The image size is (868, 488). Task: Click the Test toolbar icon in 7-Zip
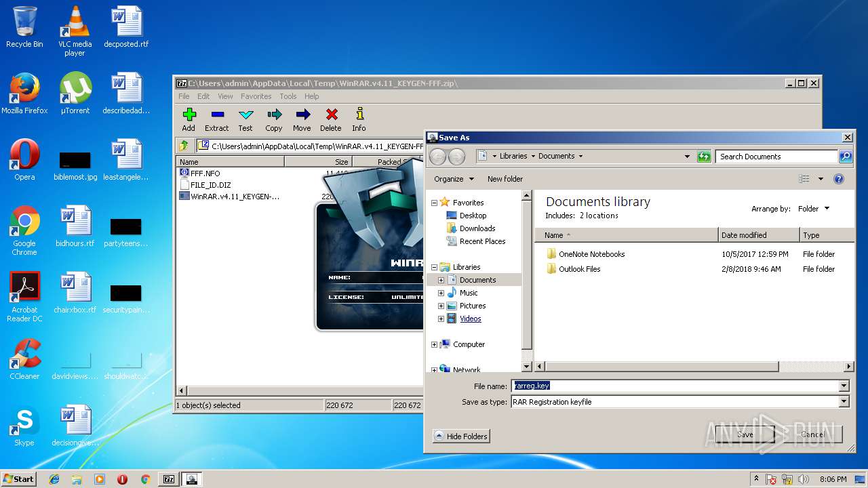245,120
